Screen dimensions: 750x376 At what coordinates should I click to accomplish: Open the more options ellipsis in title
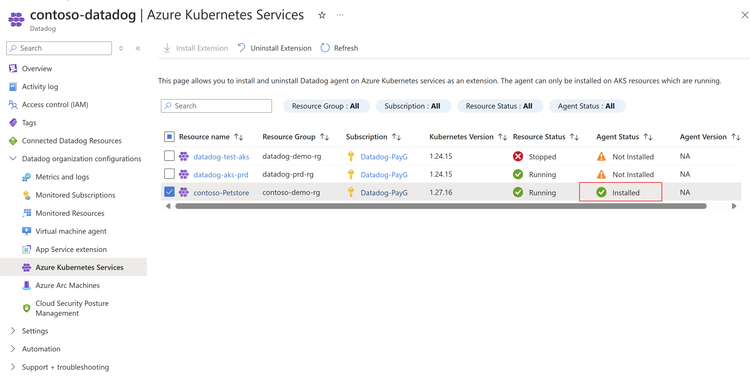point(340,15)
